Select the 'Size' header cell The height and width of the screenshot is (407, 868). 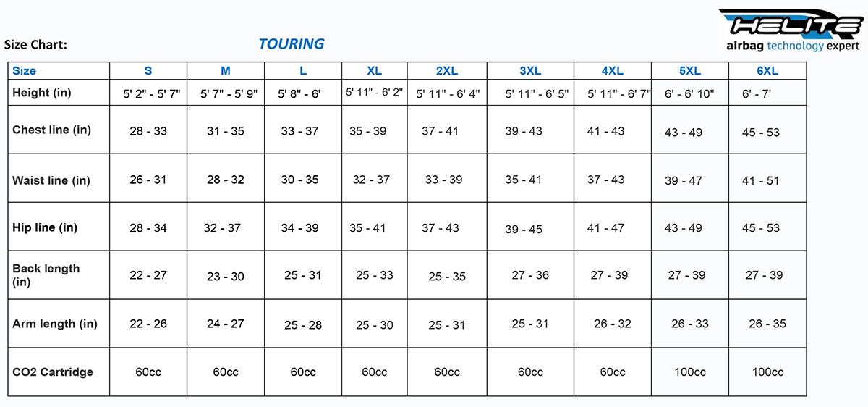pos(24,71)
